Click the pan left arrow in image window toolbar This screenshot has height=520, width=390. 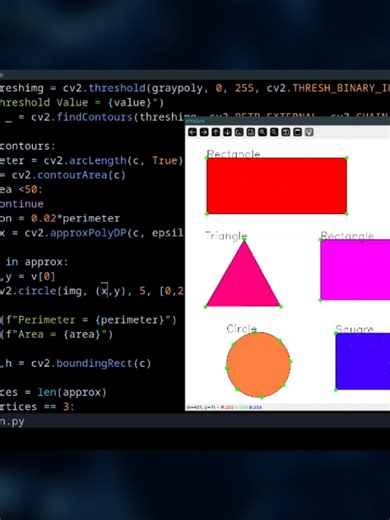(x=192, y=132)
